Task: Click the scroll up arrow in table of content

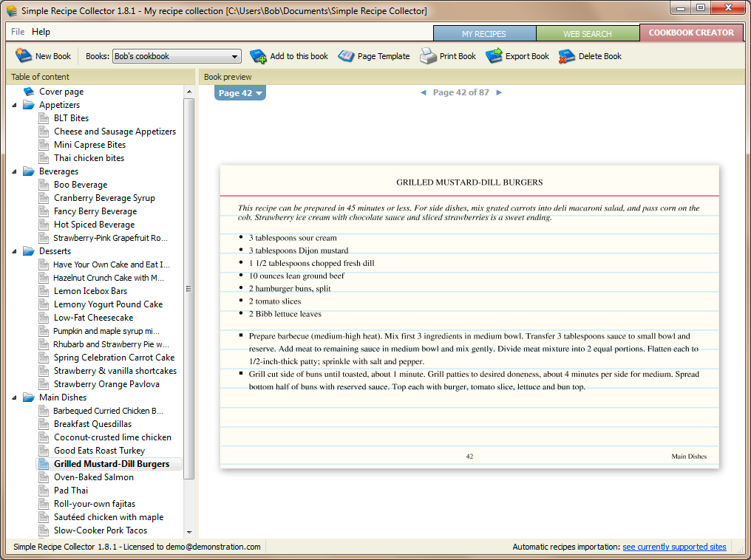Action: coord(188,92)
